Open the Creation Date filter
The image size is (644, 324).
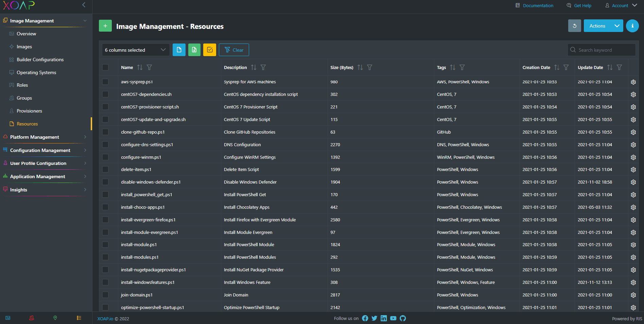tap(566, 67)
